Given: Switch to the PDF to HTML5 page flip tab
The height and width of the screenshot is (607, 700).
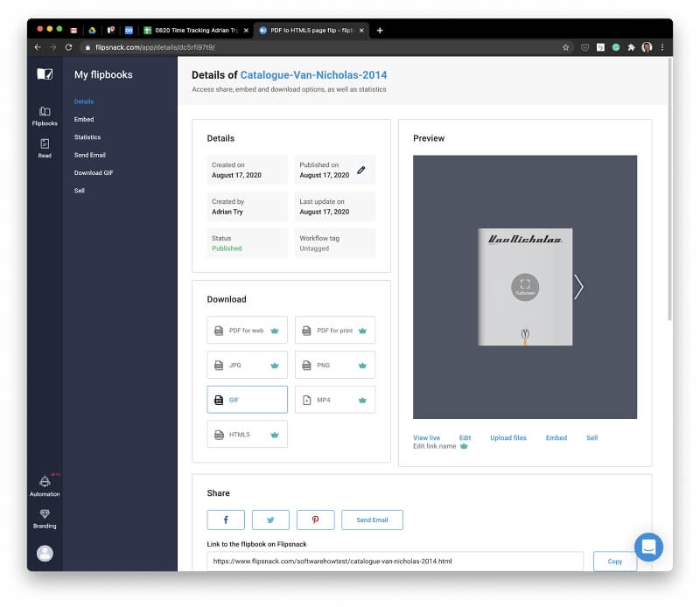Looking at the screenshot, I should point(311,31).
